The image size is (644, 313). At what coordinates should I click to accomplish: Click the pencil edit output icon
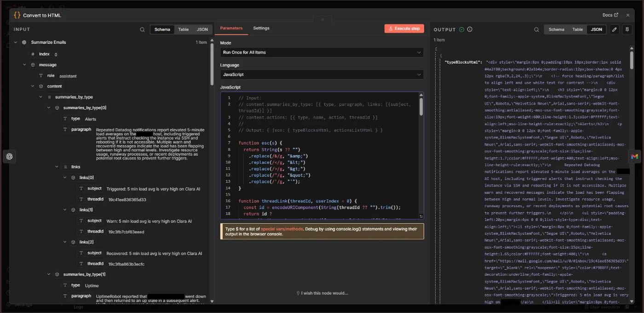click(x=614, y=29)
